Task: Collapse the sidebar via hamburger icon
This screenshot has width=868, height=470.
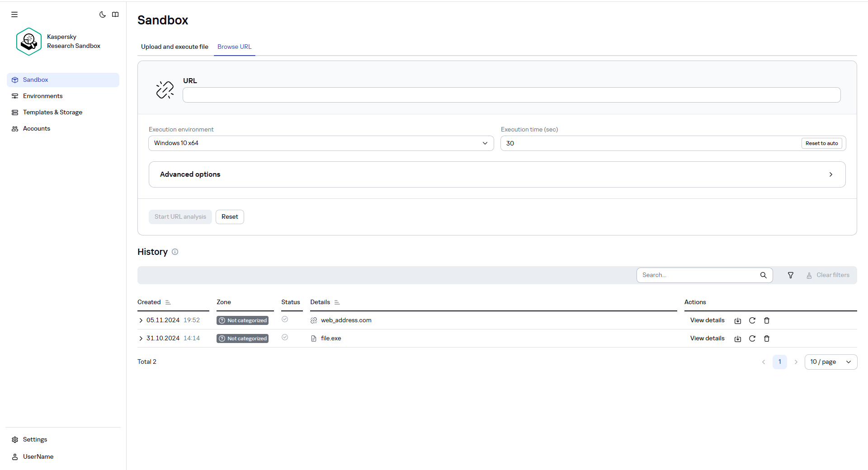Action: click(14, 14)
